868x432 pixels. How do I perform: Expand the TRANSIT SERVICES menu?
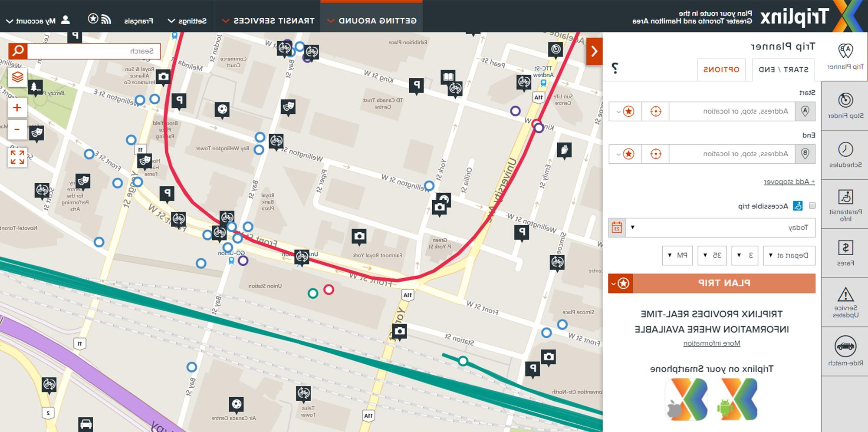pyautogui.click(x=268, y=20)
